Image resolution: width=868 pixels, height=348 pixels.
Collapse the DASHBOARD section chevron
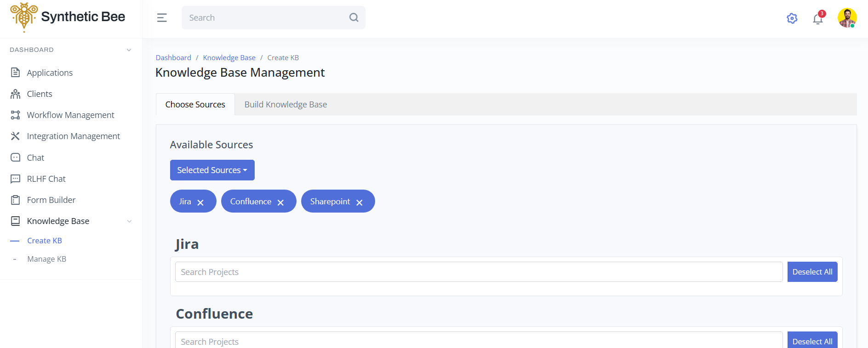point(129,50)
